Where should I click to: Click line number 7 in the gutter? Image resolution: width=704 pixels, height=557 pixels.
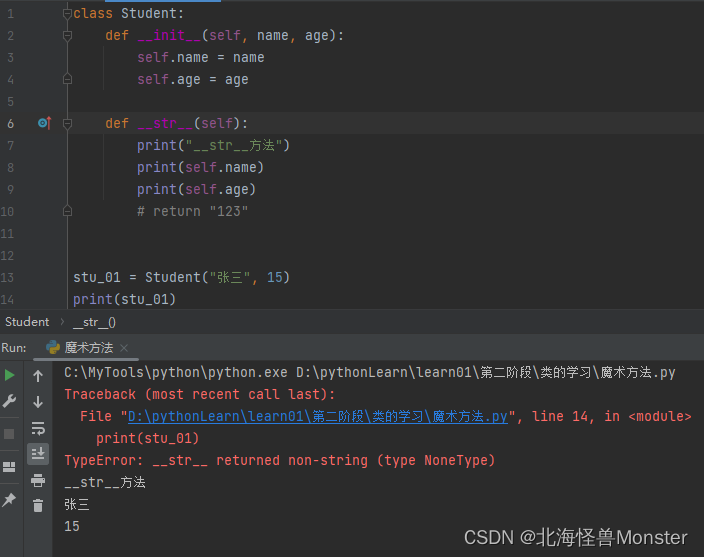point(11,145)
